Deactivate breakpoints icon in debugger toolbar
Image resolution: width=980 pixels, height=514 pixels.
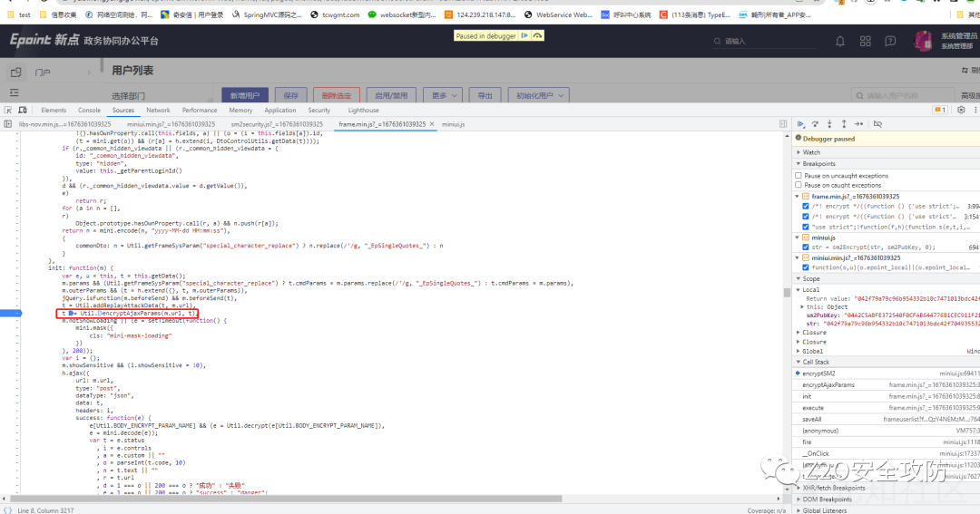(x=877, y=124)
